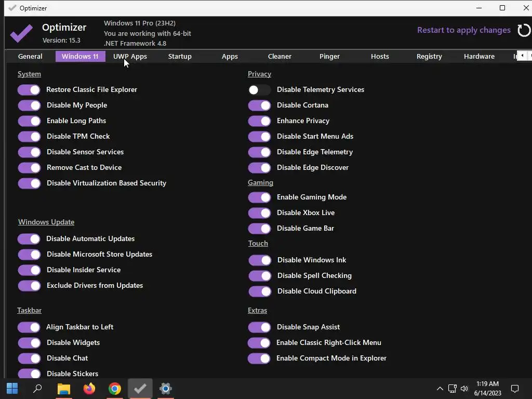Turn off Disable My People
The height and width of the screenshot is (399, 532).
coord(29,105)
